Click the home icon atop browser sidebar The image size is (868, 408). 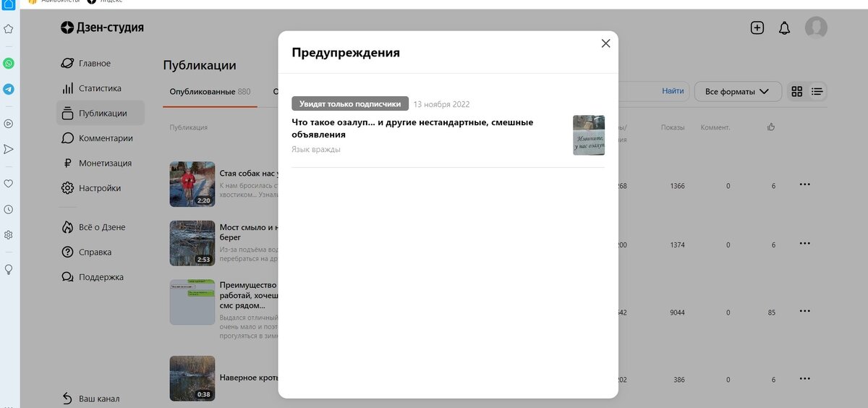click(x=9, y=4)
